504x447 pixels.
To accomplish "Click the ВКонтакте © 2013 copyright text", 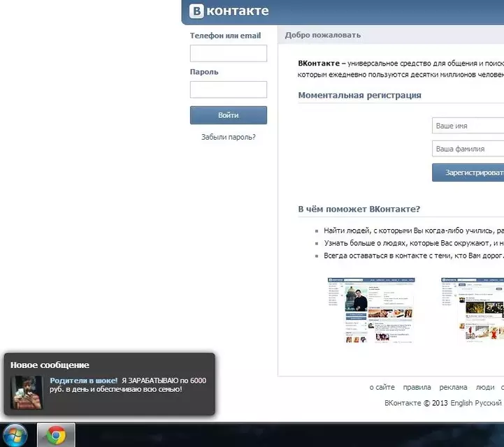I will (x=416, y=403).
